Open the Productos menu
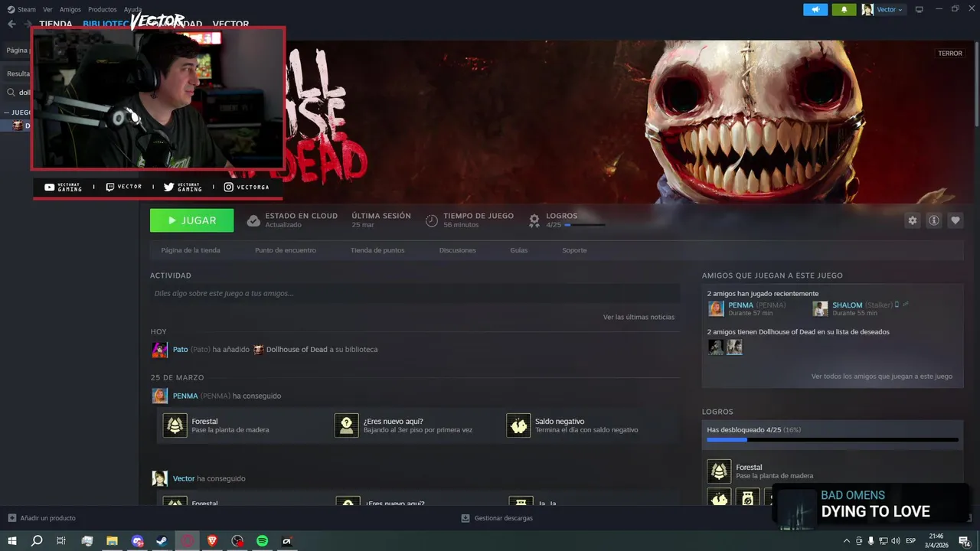 (102, 9)
